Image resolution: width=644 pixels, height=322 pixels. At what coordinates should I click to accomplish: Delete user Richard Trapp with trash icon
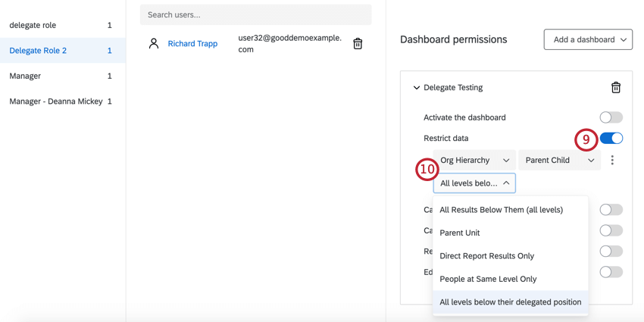click(x=358, y=44)
